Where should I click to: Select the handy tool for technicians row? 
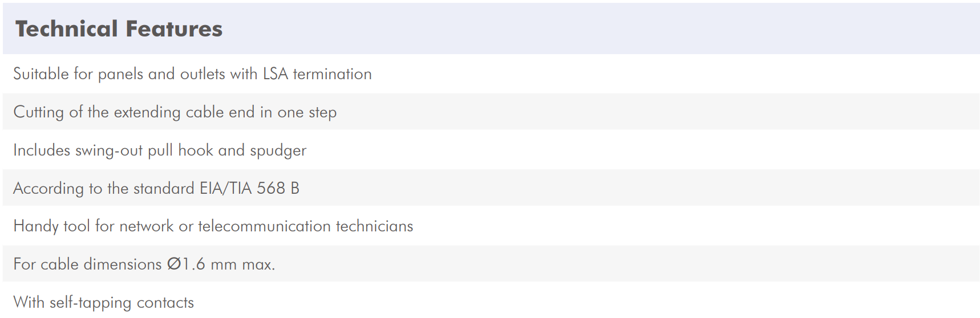pyautogui.click(x=491, y=226)
